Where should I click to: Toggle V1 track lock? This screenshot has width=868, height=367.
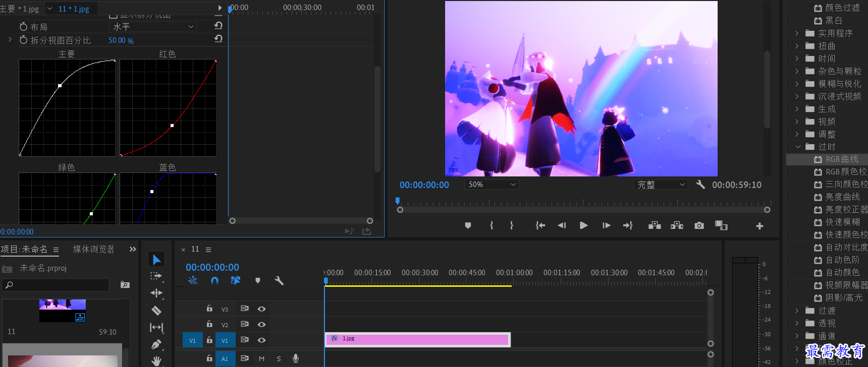click(209, 340)
